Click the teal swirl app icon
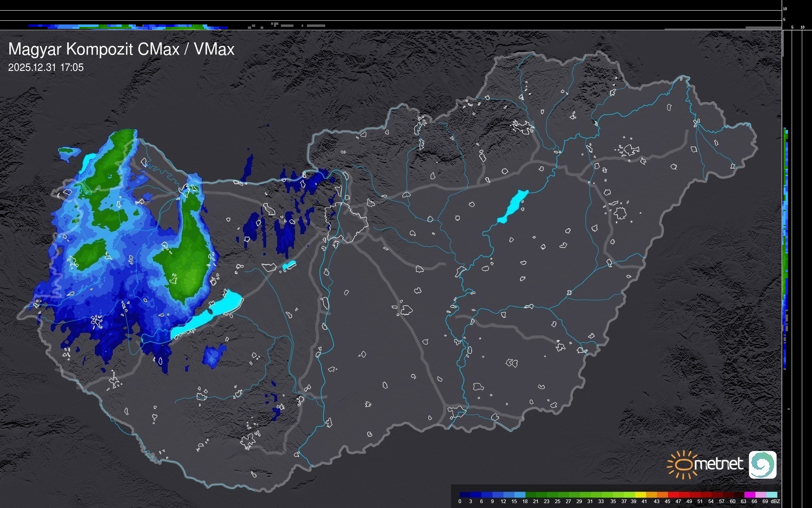This screenshot has width=812, height=508. pos(762,464)
